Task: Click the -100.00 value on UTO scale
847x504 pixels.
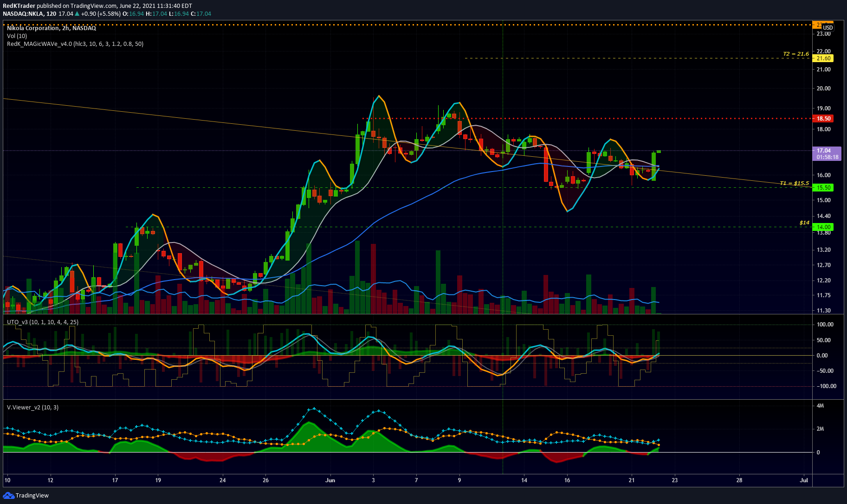Action: (x=826, y=386)
